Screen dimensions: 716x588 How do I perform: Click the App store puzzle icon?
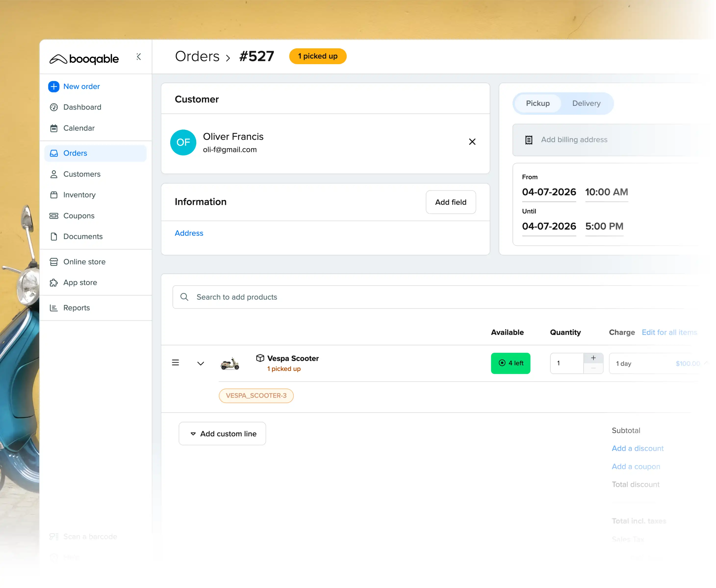[53, 282]
